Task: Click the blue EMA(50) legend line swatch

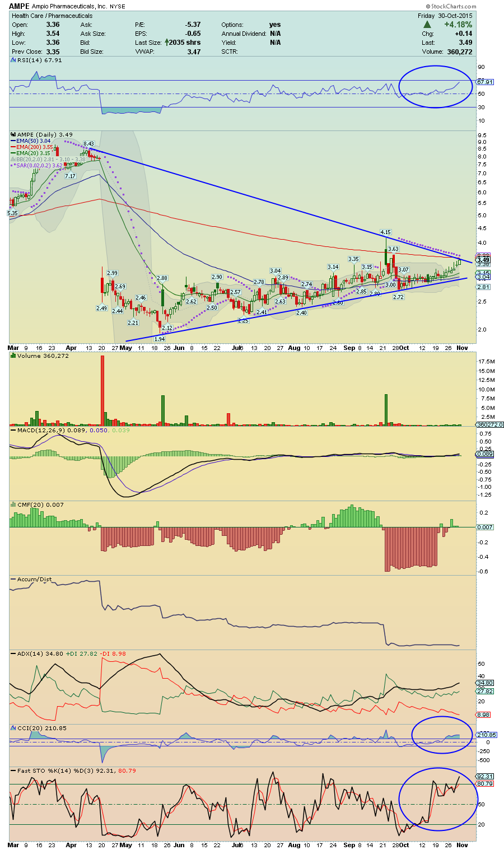Action: [x=14, y=141]
